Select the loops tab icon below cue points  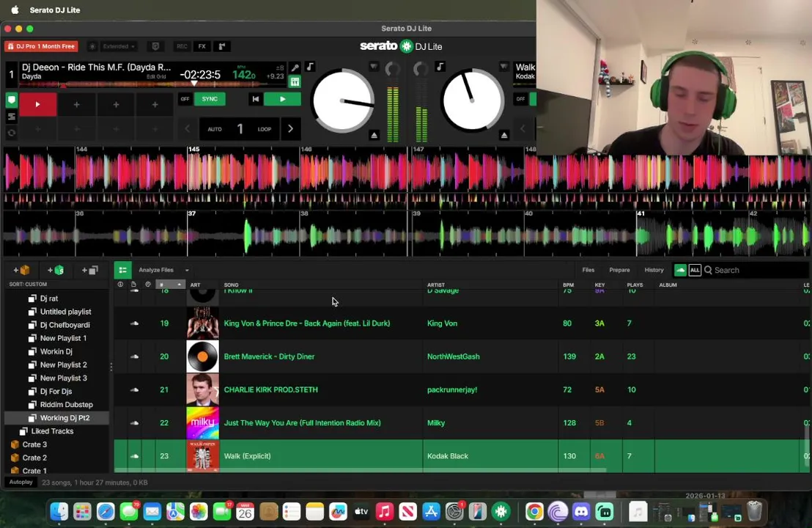pyautogui.click(x=12, y=117)
